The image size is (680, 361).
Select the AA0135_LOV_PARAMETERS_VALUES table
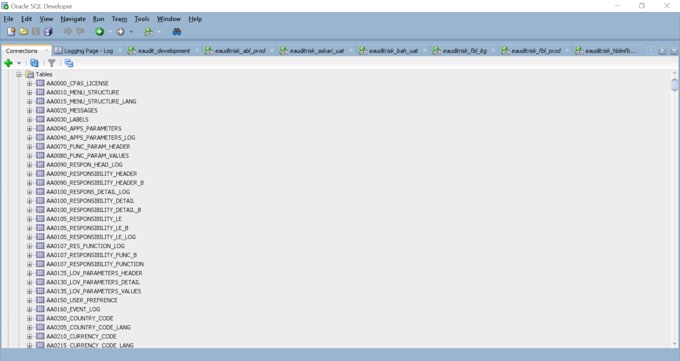click(x=94, y=291)
